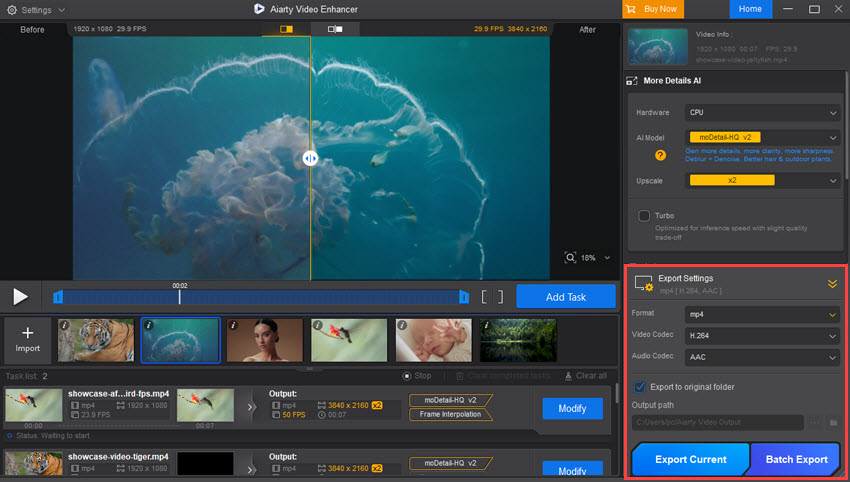Import a new video file
The image size is (850, 482).
[x=28, y=340]
